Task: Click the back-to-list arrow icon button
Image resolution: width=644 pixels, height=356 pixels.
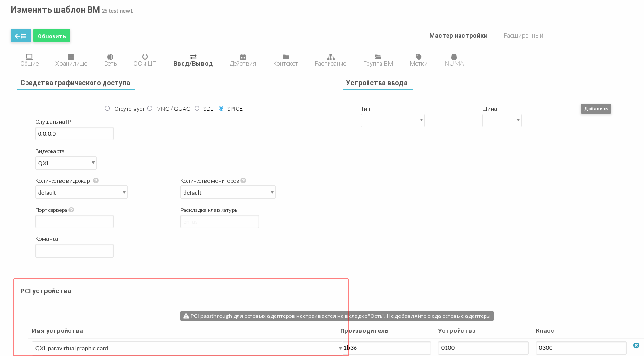Action: (x=21, y=36)
